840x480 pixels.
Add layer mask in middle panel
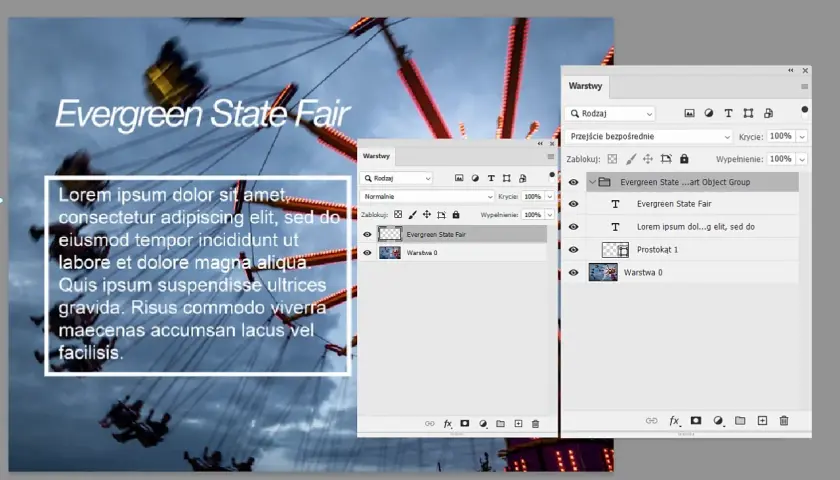click(465, 423)
